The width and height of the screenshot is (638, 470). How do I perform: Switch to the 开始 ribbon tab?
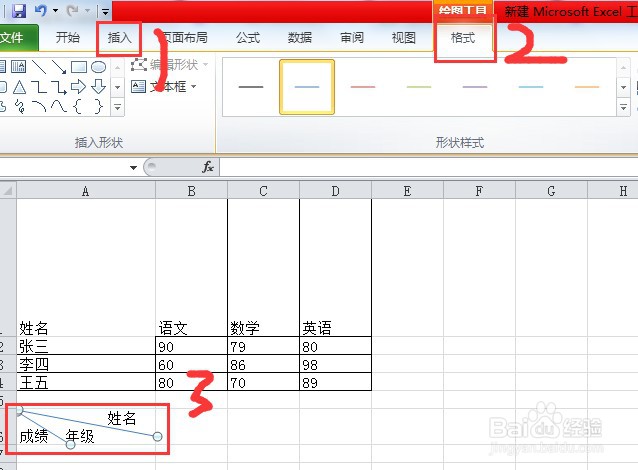68,37
